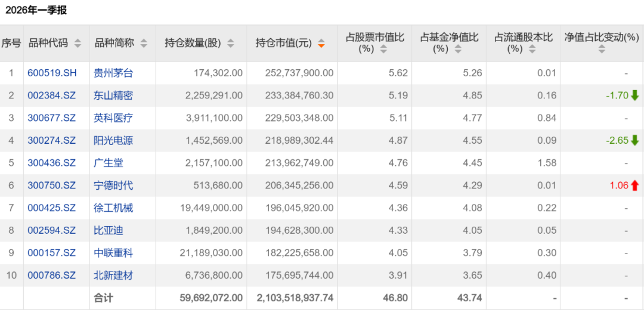
Task: Sort by 占股票市值比 sort arrows
Action: pyautogui.click(x=383, y=50)
